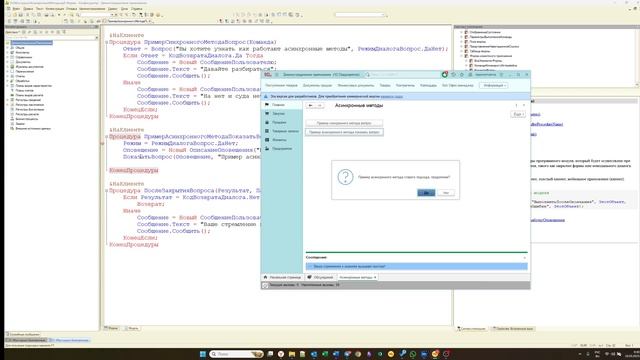Open the Еще menu on Асинхронные методы form

point(518,114)
